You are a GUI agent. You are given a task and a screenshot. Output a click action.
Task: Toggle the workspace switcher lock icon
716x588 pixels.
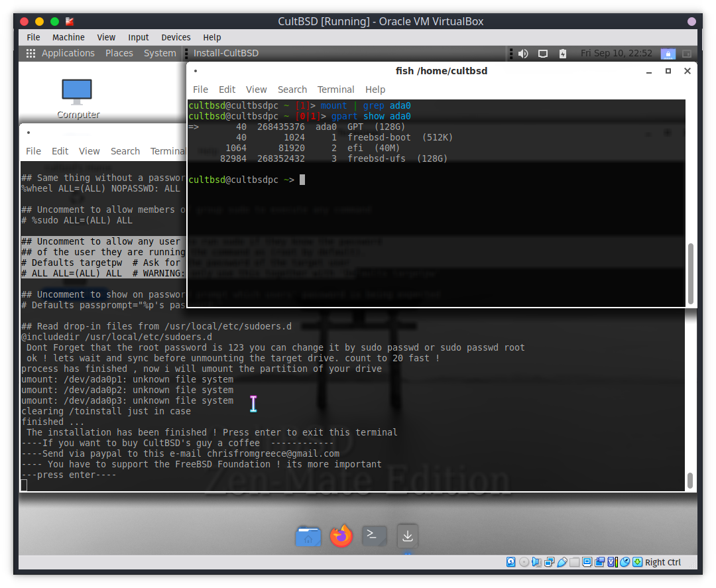click(x=668, y=54)
